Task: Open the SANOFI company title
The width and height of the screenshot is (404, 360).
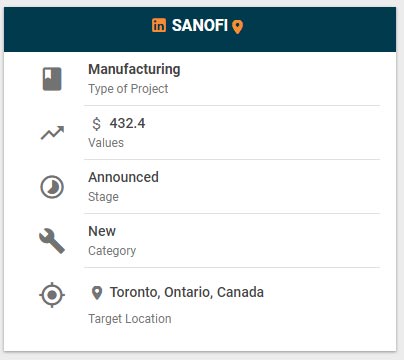Action: point(200,25)
